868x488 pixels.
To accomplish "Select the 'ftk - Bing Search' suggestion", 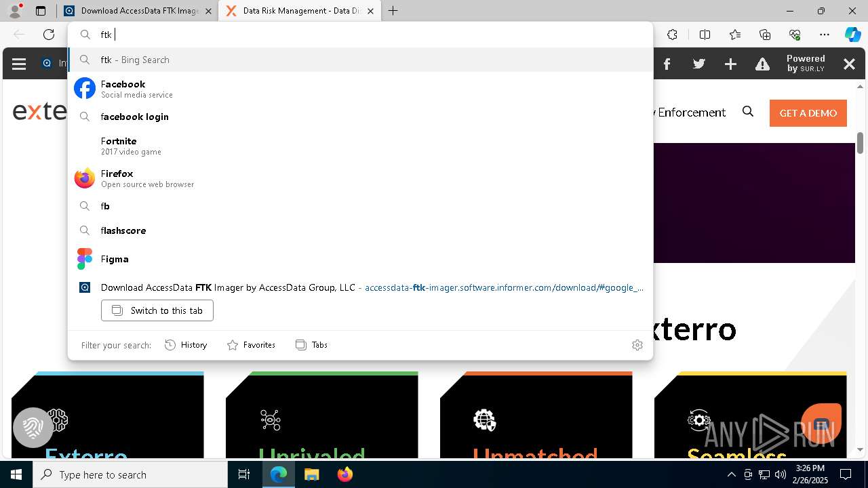I will pyautogui.click(x=360, y=60).
